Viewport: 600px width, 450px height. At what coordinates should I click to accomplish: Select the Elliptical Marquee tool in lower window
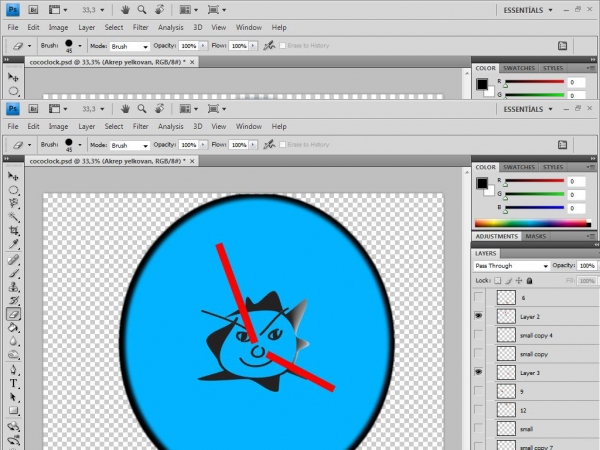(x=13, y=190)
